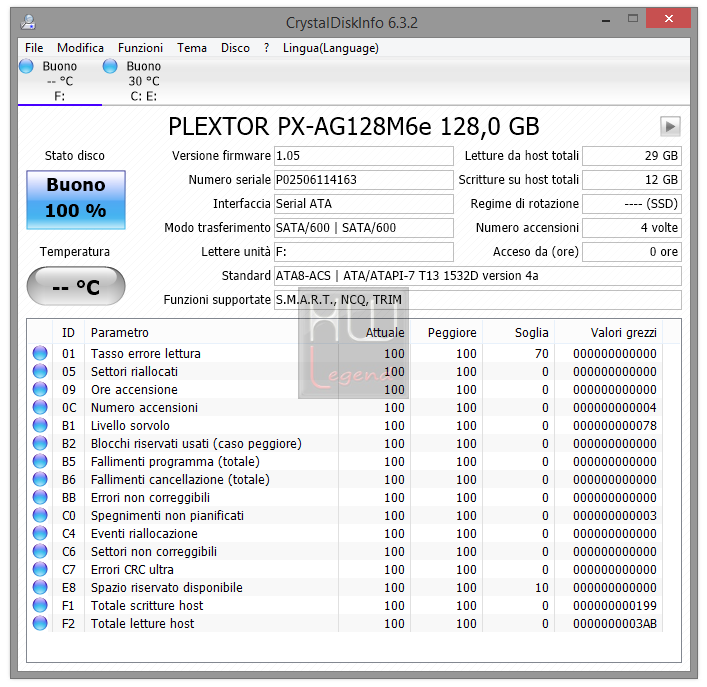Viewport: 707px width, 687px height.
Task: Open the File menu
Action: click(x=34, y=48)
